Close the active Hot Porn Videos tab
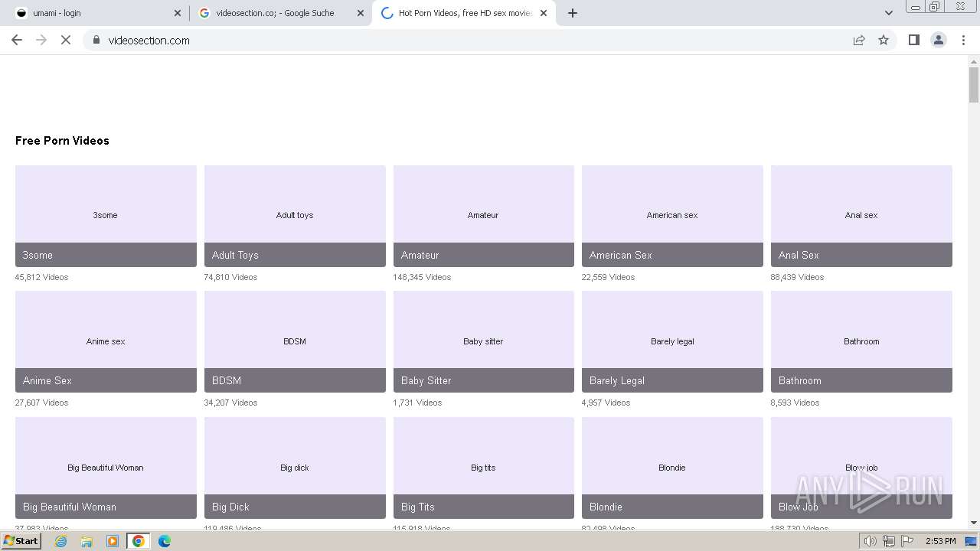 point(544,13)
